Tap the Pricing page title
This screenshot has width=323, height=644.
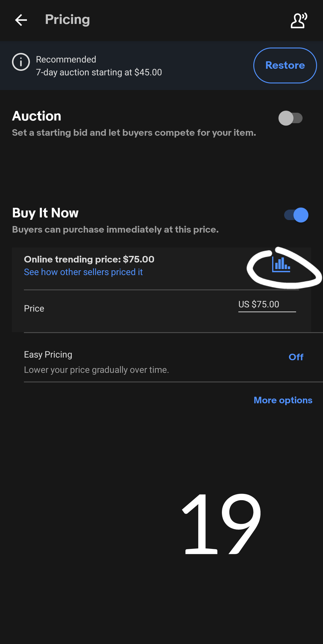[x=67, y=19]
